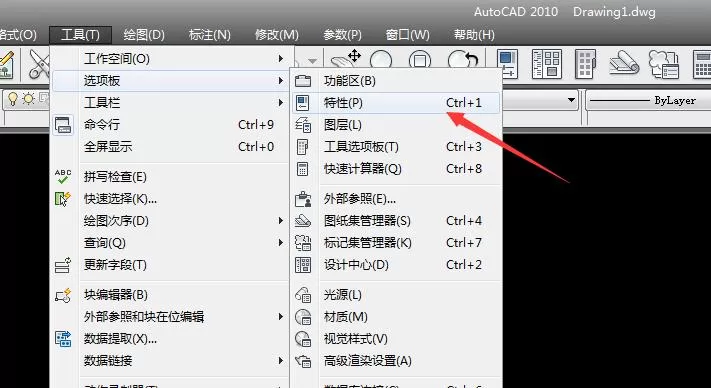Viewport: 711px width, 388px height.
Task: Open the 视觉样式(V) visual styles palette
Action: pos(396,339)
